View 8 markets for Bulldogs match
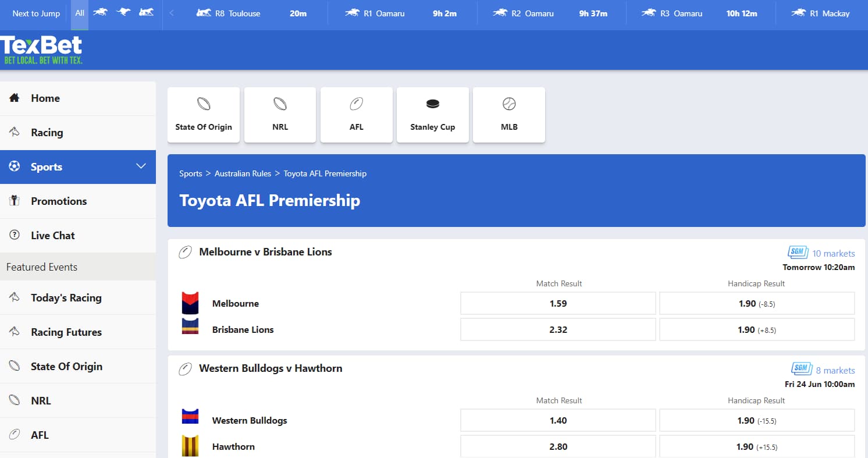The image size is (868, 458). tap(835, 370)
